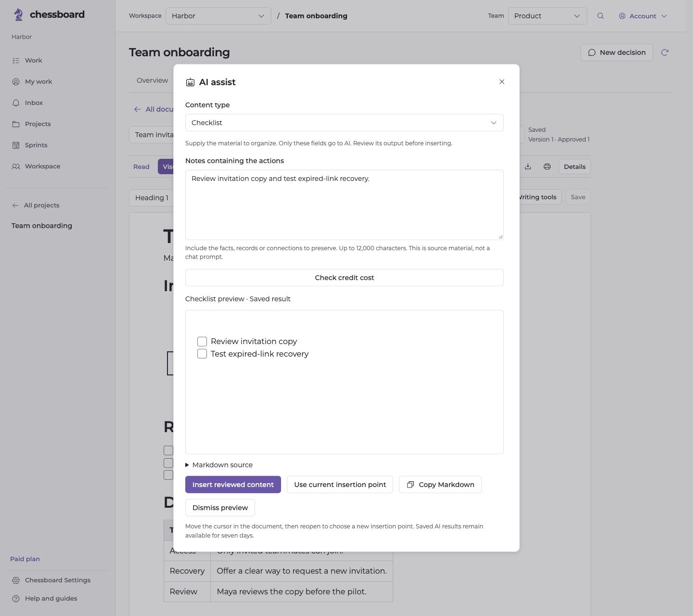This screenshot has height=616, width=693.
Task: Open Projects folder in sidebar
Action: coord(31,124)
